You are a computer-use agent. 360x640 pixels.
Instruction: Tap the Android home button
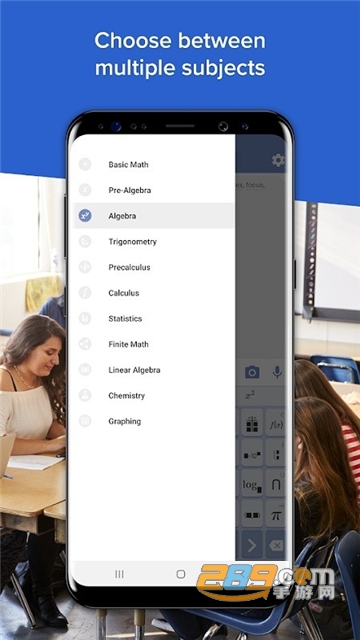click(x=181, y=574)
